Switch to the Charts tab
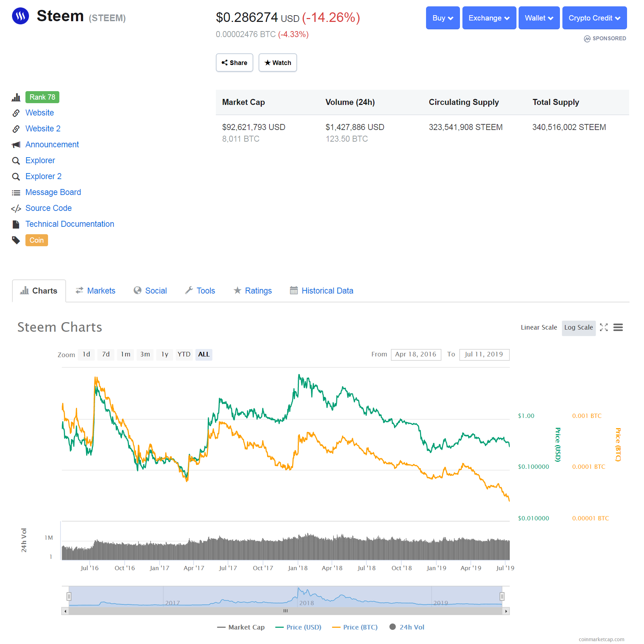The height and width of the screenshot is (644, 644). pyautogui.click(x=39, y=291)
